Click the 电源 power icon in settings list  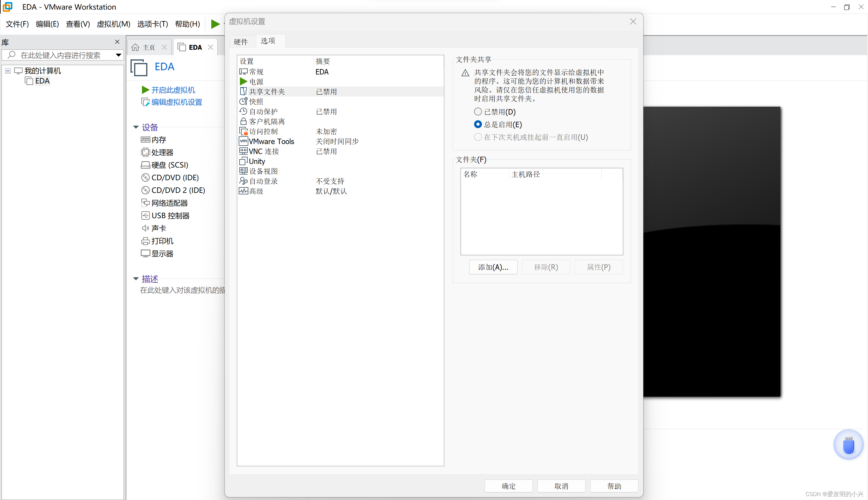244,81
